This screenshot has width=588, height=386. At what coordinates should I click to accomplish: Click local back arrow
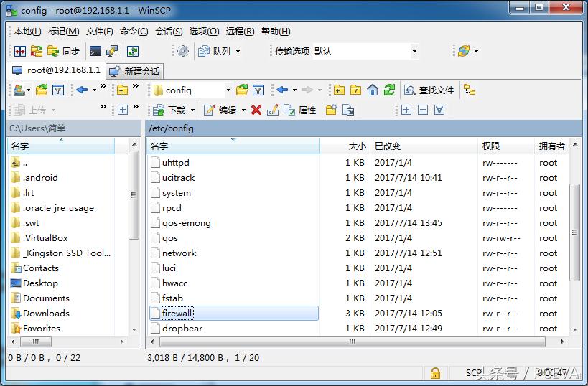click(x=82, y=90)
